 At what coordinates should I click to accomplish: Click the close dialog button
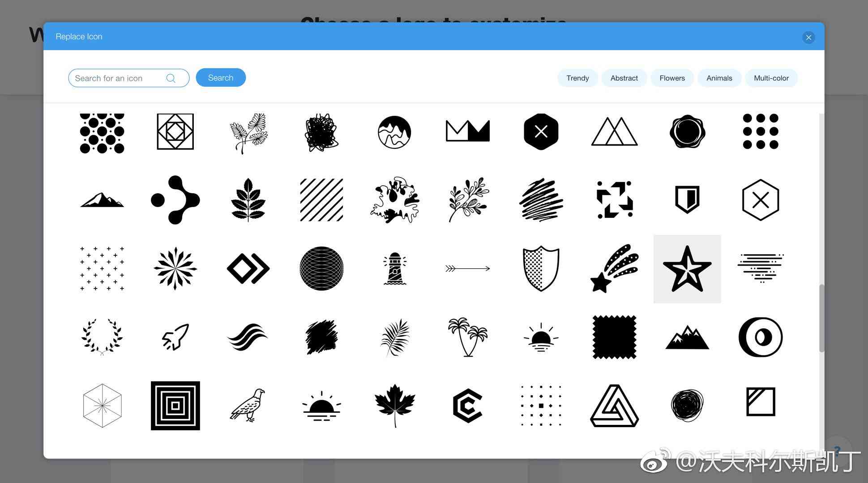[808, 37]
